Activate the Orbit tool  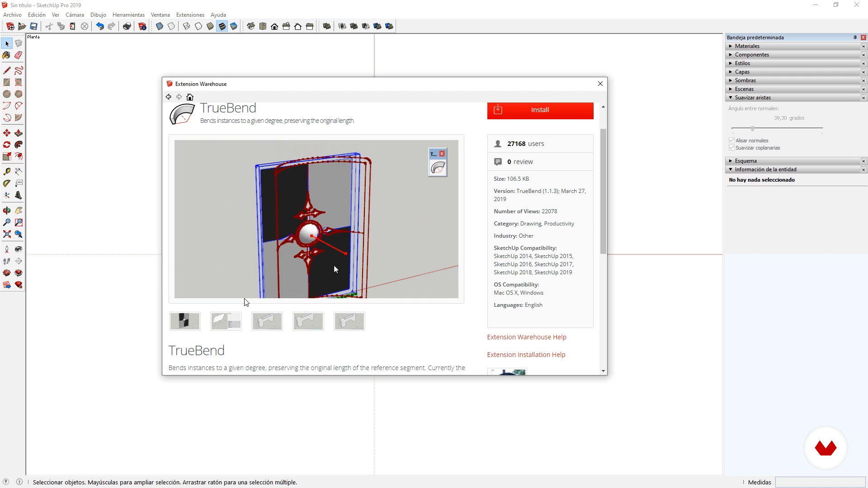pyautogui.click(x=7, y=211)
